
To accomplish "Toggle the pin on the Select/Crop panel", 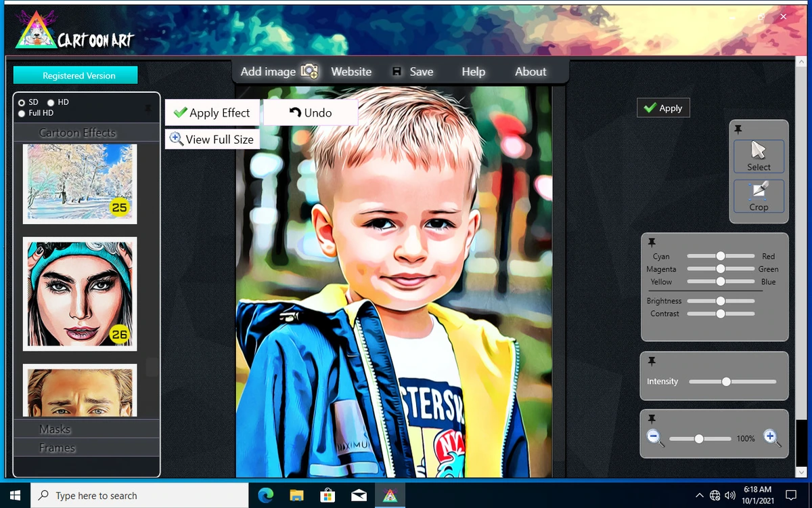I will click(738, 129).
